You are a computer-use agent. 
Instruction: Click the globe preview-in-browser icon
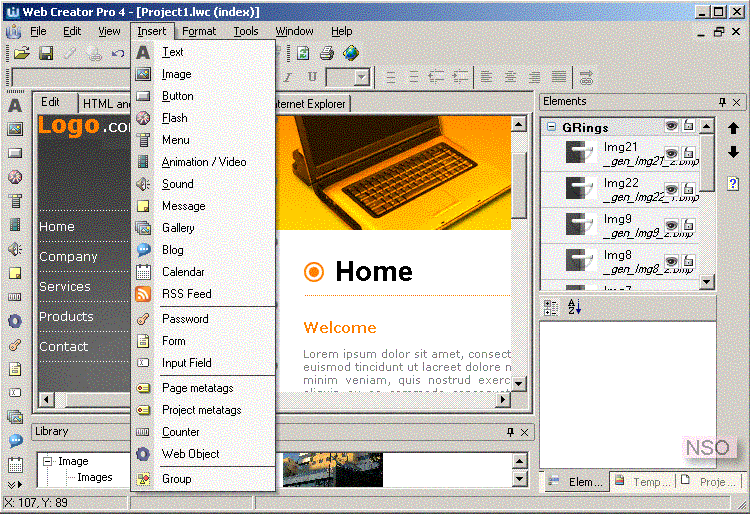pyautogui.click(x=351, y=53)
